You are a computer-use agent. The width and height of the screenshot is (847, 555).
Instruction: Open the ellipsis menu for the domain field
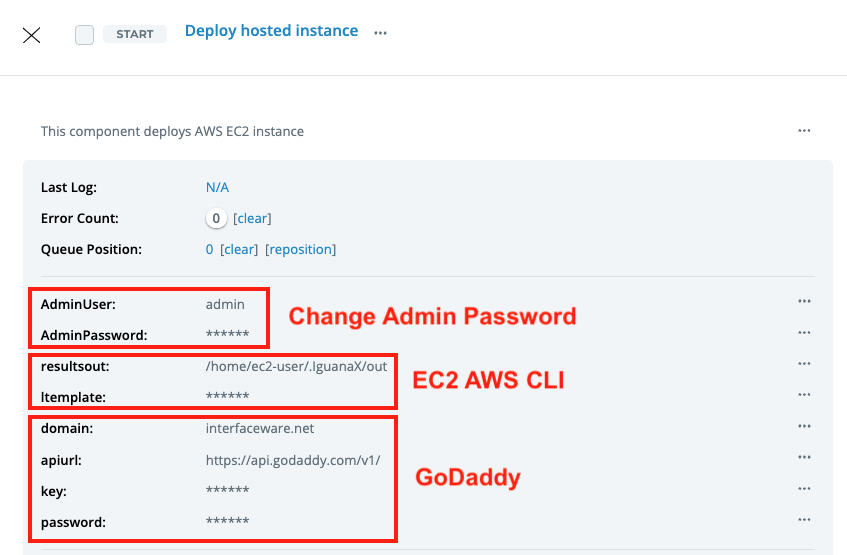pos(804,426)
